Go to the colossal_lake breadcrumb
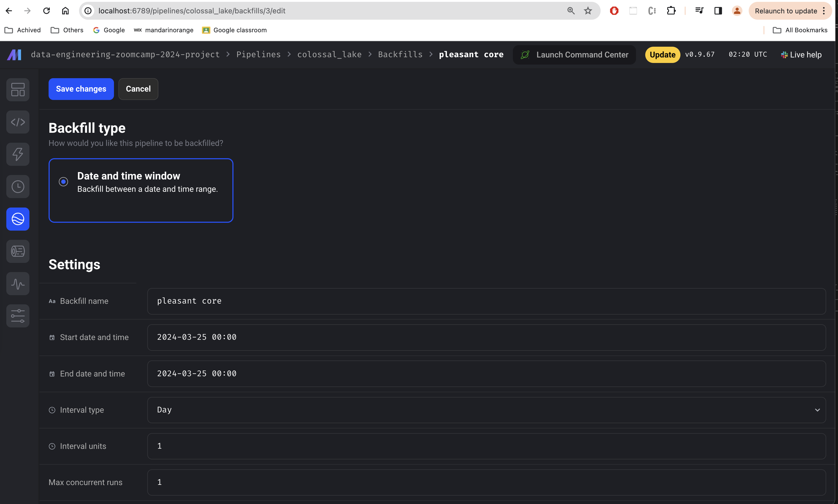The height and width of the screenshot is (504, 838). coord(329,55)
